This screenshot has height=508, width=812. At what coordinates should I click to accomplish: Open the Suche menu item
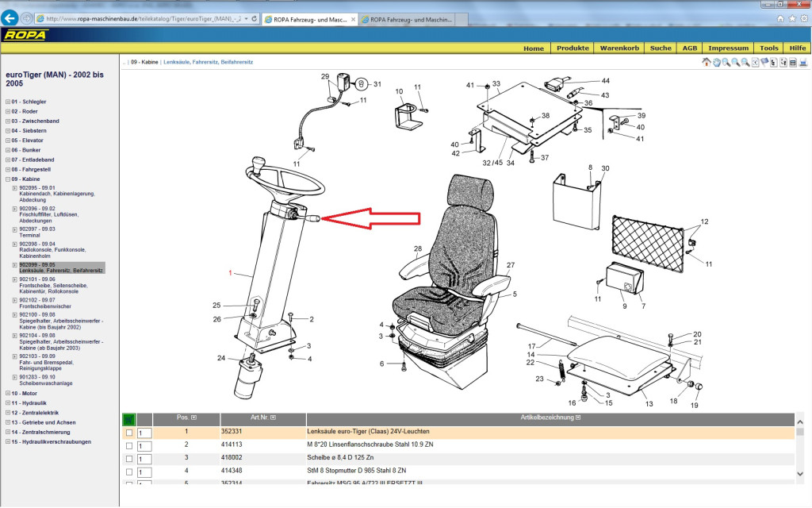(x=661, y=48)
